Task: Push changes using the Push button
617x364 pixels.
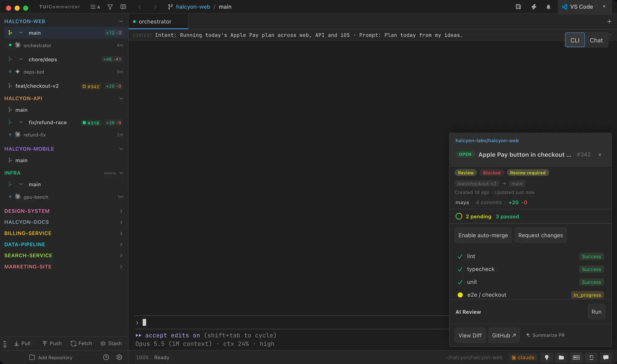Action: pyautogui.click(x=52, y=343)
